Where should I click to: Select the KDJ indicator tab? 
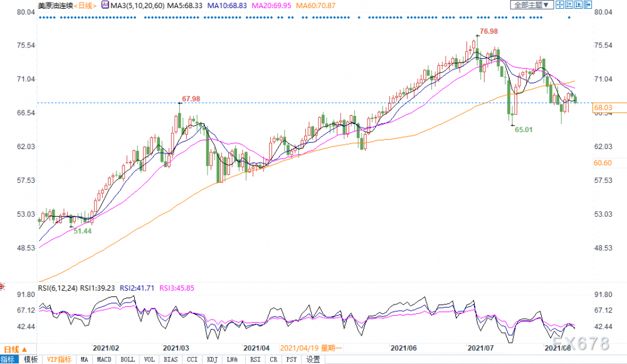pyautogui.click(x=213, y=360)
